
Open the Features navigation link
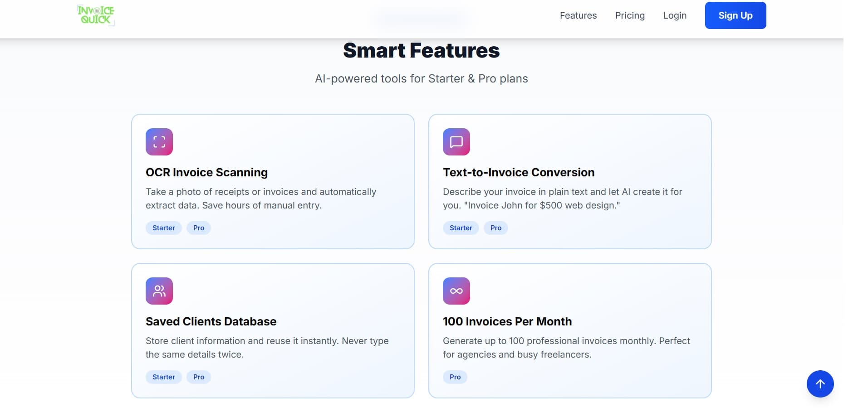coord(578,15)
